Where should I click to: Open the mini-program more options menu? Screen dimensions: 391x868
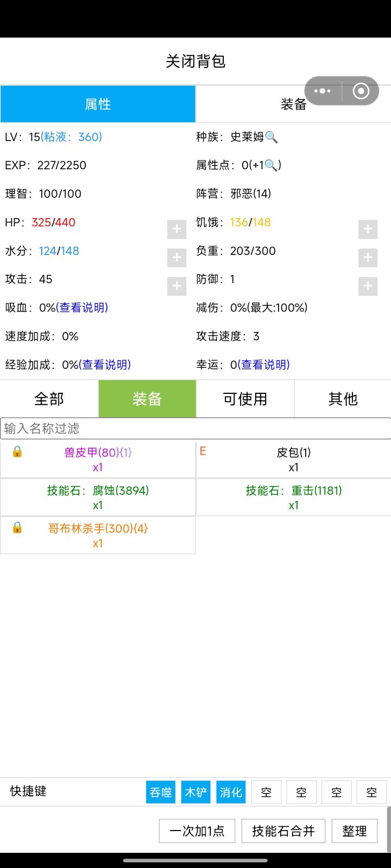pos(323,91)
